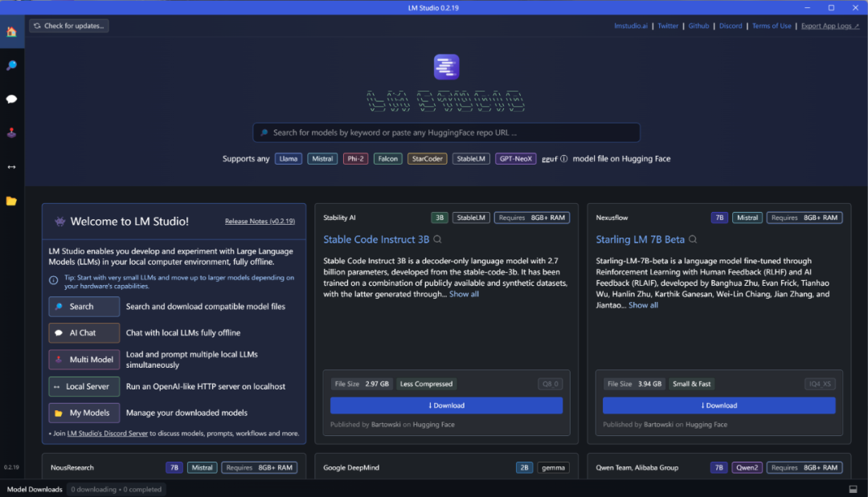
Task: Click the Search button in Welcome panel
Action: pyautogui.click(x=84, y=306)
